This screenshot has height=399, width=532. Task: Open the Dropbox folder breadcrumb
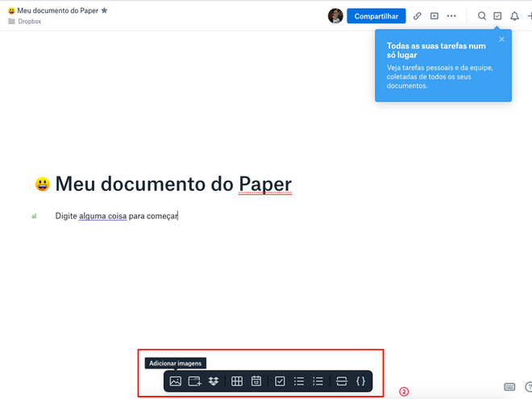[30, 22]
